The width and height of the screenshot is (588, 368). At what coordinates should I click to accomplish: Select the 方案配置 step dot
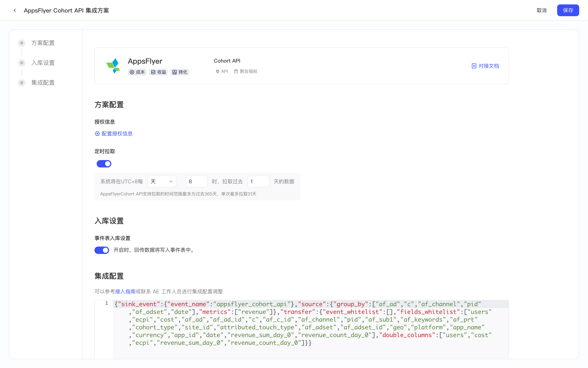22,43
